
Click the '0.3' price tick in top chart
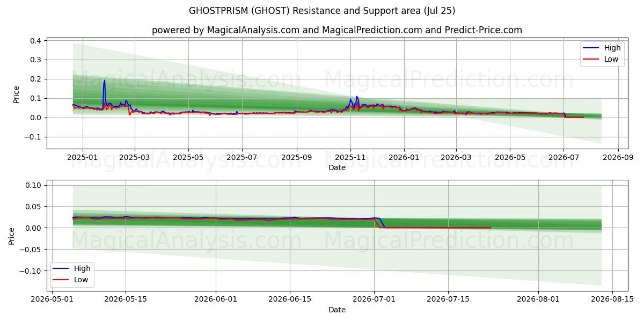[36, 60]
